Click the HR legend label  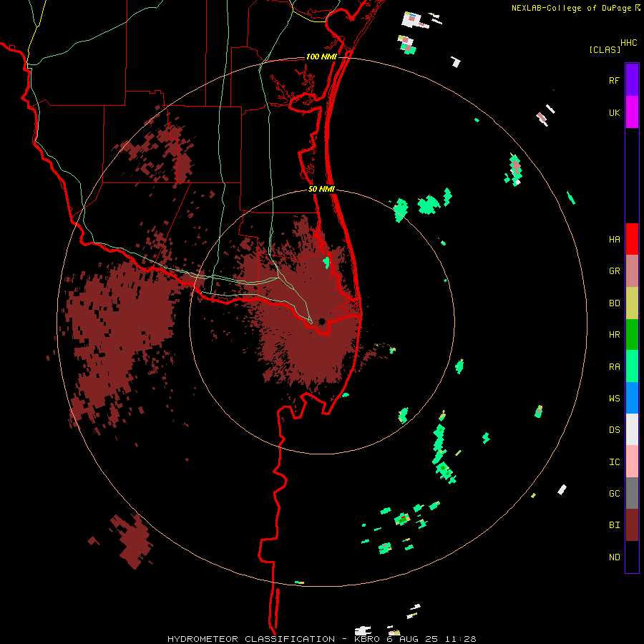tap(614, 335)
